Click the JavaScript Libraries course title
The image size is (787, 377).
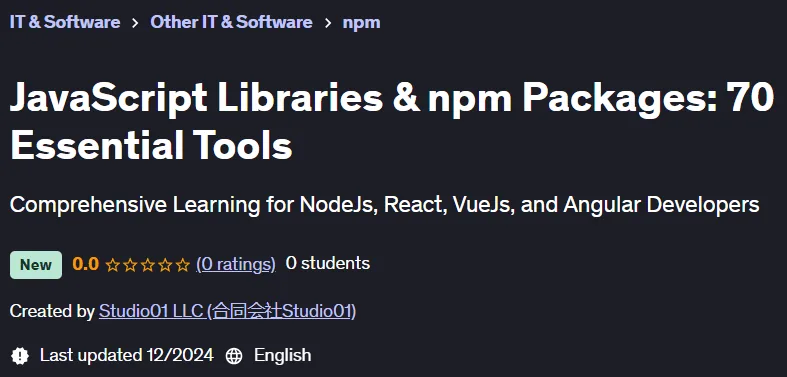point(391,121)
